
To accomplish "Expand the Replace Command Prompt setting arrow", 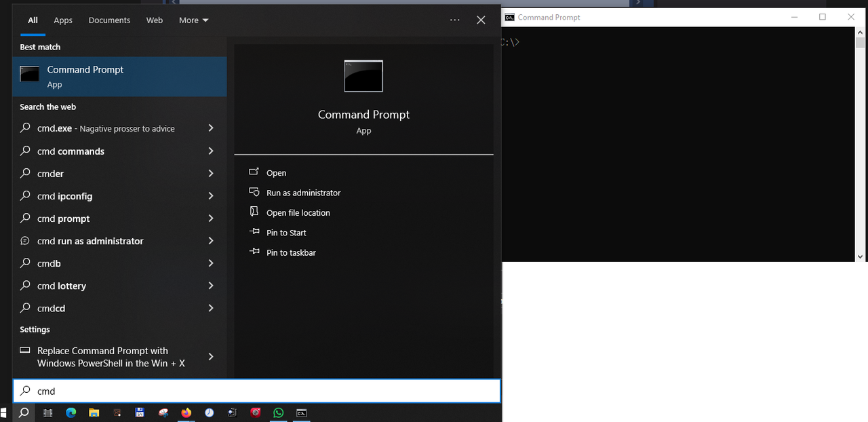I will [211, 356].
